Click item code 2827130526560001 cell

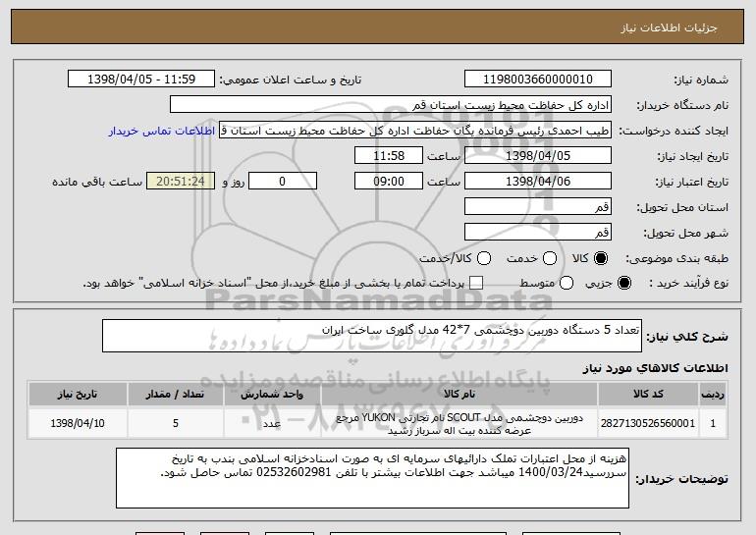(x=648, y=423)
